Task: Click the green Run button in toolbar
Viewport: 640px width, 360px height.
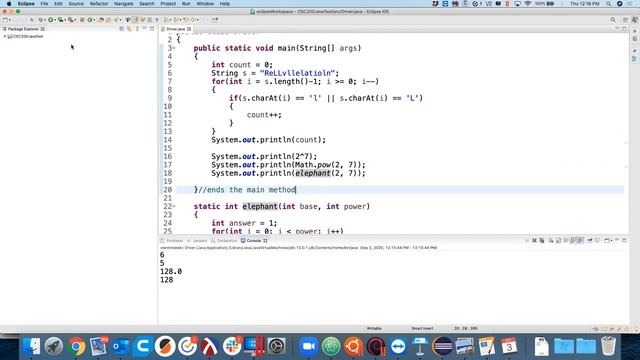Action: click(x=51, y=20)
